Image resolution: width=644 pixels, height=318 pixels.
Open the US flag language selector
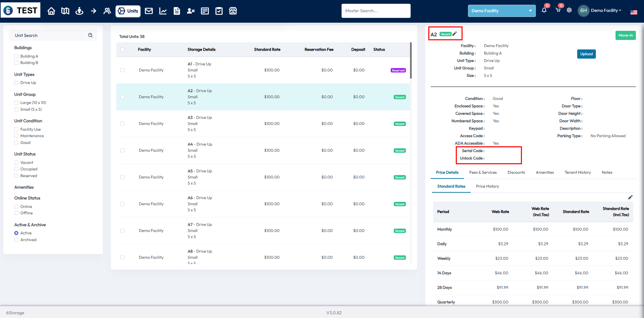pyautogui.click(x=633, y=12)
